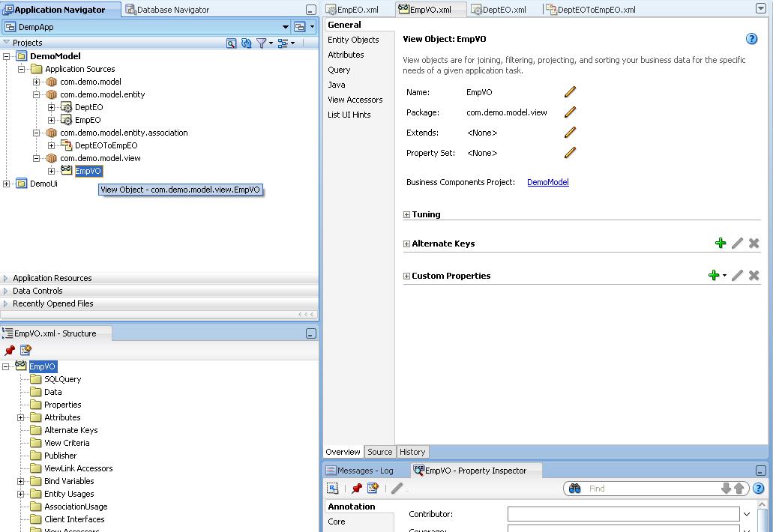Viewport: 773px width, 532px height.
Task: Click the pencil edit icon next to Name EmpVO
Action: 570,91
